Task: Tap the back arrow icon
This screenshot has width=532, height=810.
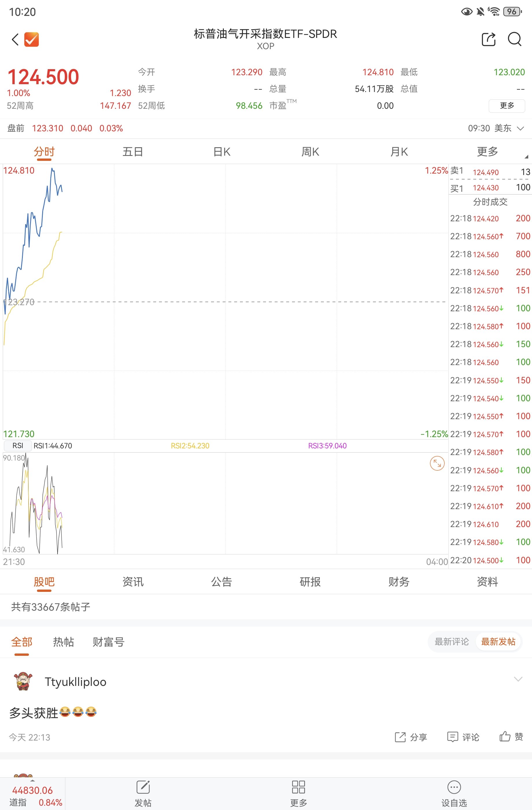Action: pyautogui.click(x=15, y=39)
